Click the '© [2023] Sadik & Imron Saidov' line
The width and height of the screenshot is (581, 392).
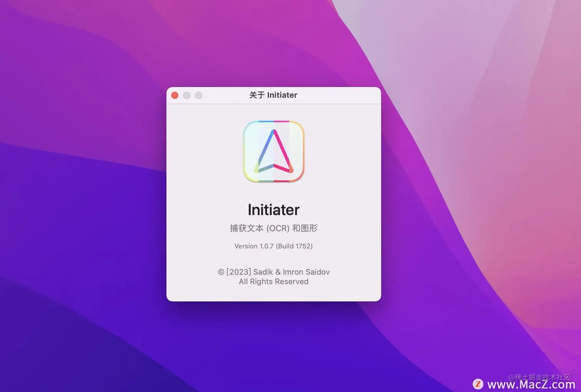click(x=274, y=272)
